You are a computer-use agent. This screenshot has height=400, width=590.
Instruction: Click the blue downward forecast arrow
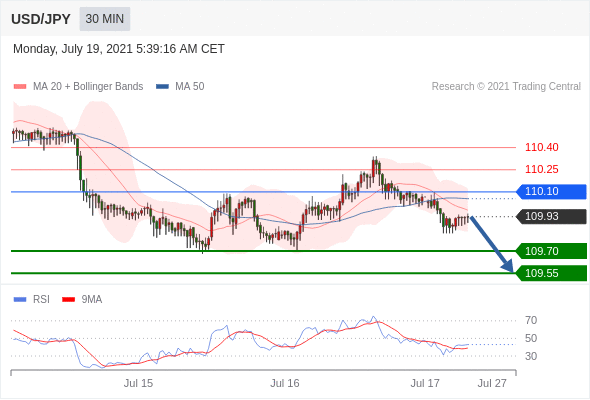click(x=492, y=244)
